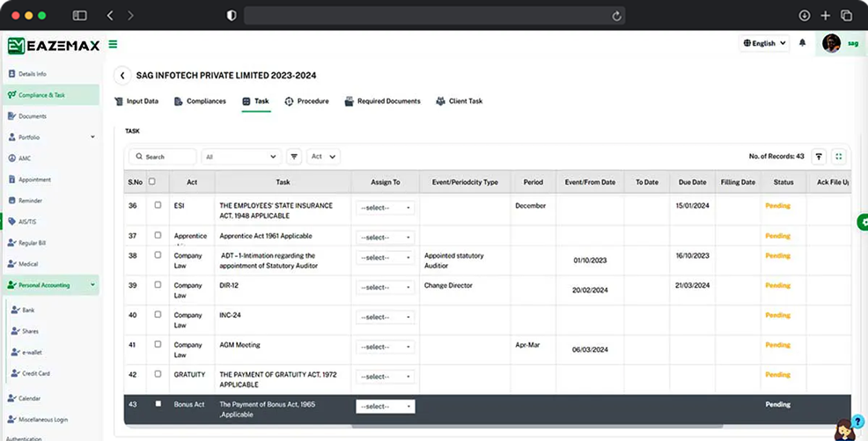Check the box for row 42 GRATUITY

[158, 374]
